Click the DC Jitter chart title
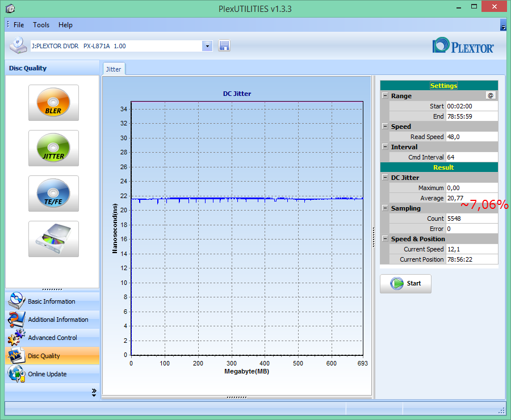 tap(237, 94)
